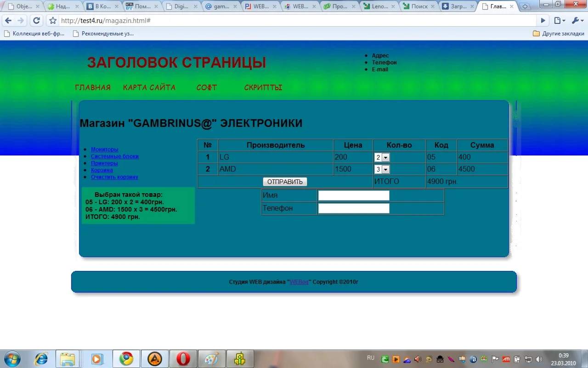
Task: Click the 4900 грн total cell
Action: click(467, 182)
